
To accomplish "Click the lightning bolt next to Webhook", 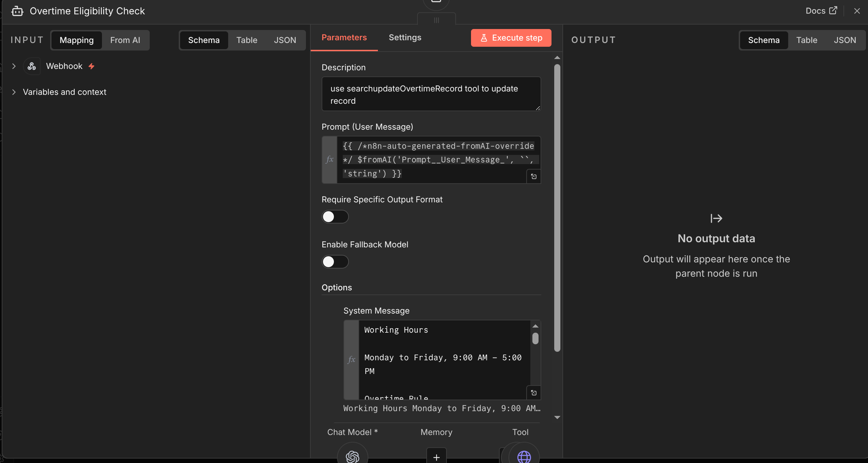I will (x=91, y=66).
